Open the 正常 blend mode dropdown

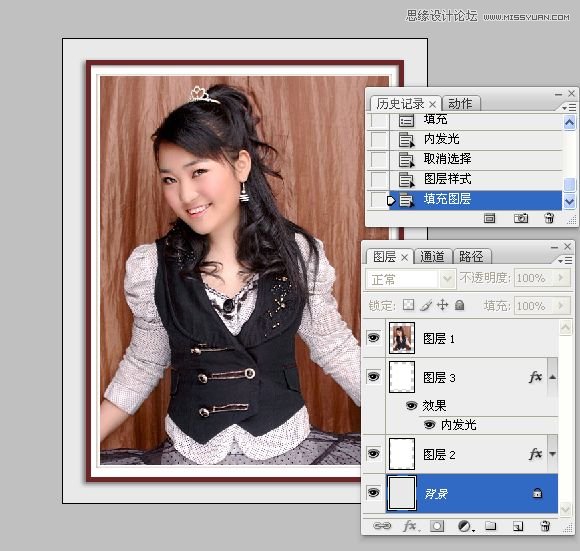tap(411, 278)
